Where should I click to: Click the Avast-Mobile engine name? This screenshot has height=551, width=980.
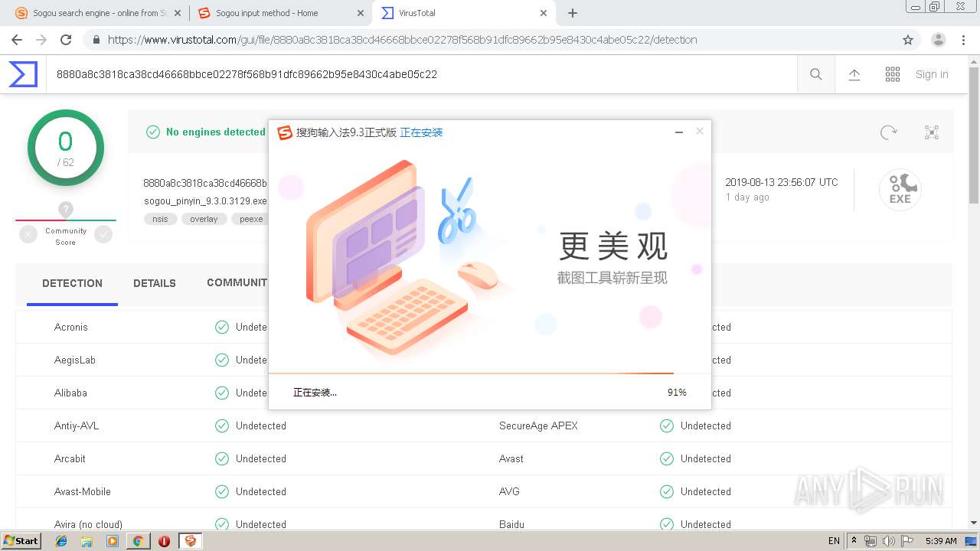[83, 491]
